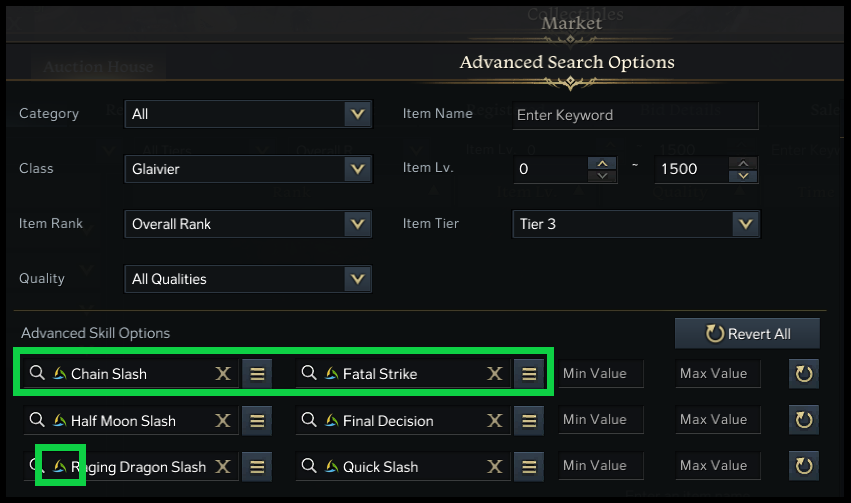Clear the Chain Slash skill with X
Image resolution: width=851 pixels, height=503 pixels.
[223, 374]
